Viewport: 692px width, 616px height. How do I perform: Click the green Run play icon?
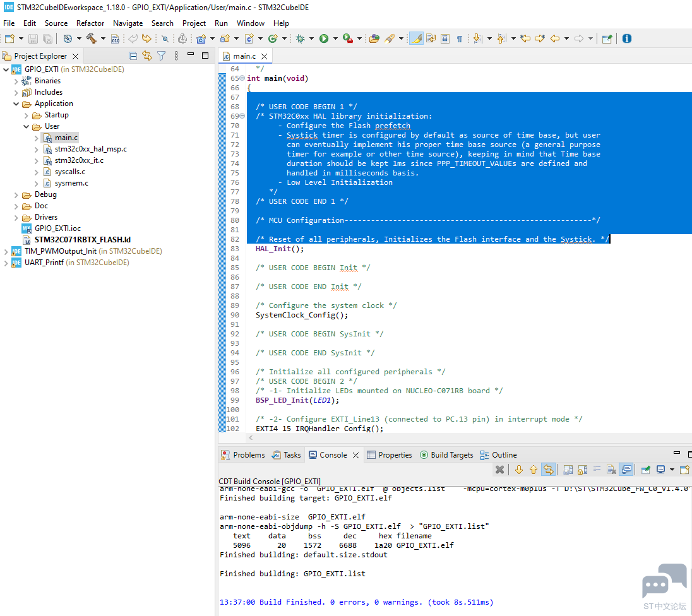[x=324, y=39]
